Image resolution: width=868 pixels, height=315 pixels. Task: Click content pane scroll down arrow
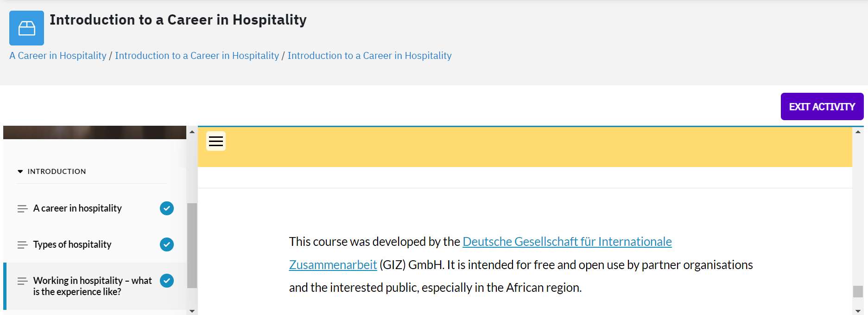(x=858, y=311)
